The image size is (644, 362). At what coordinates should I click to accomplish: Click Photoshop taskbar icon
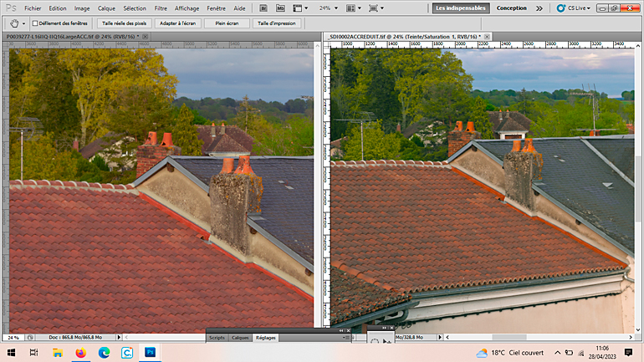[x=150, y=353]
